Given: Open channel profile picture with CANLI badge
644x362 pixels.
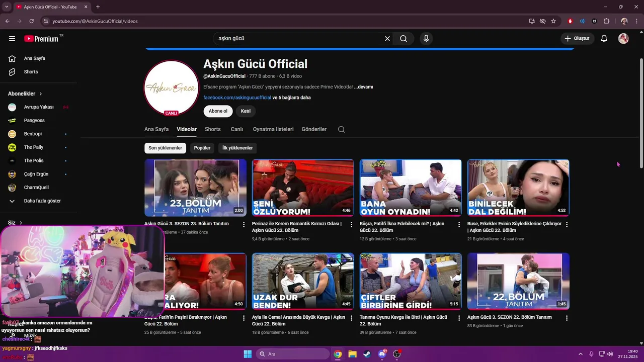Looking at the screenshot, I should coord(172,88).
